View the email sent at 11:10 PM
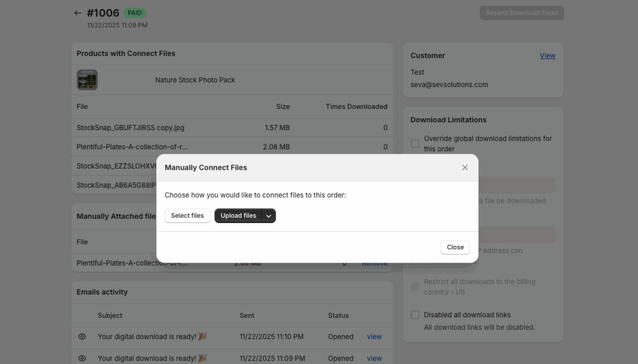Screen dimensions: 638x364 coord(374,337)
